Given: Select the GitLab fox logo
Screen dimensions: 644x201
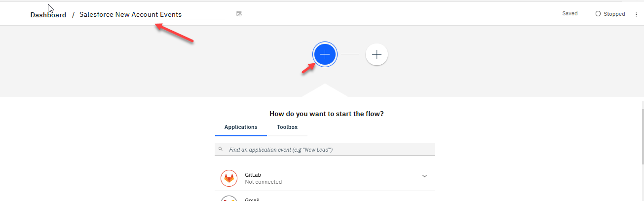Looking at the screenshot, I should coord(229,178).
